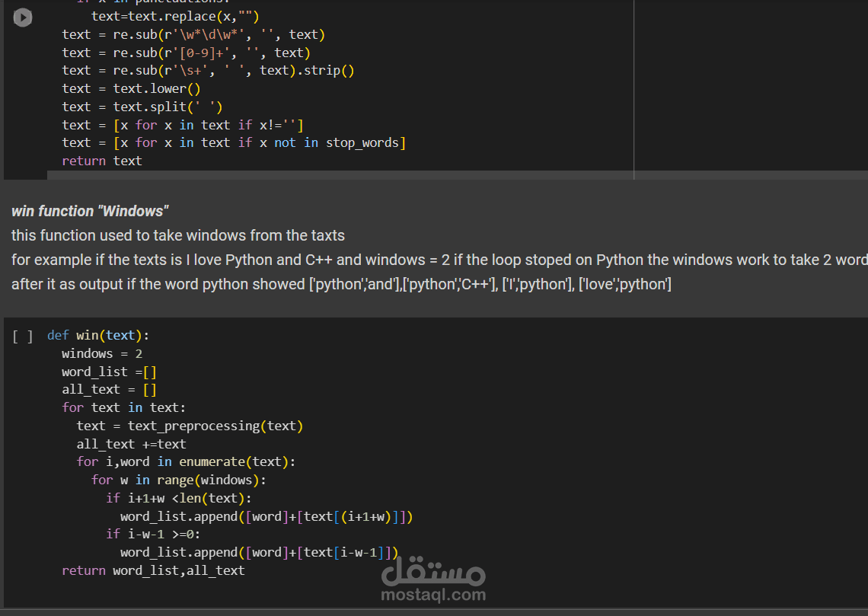
Task: Click code line 'all_text +=text'
Action: point(131,445)
